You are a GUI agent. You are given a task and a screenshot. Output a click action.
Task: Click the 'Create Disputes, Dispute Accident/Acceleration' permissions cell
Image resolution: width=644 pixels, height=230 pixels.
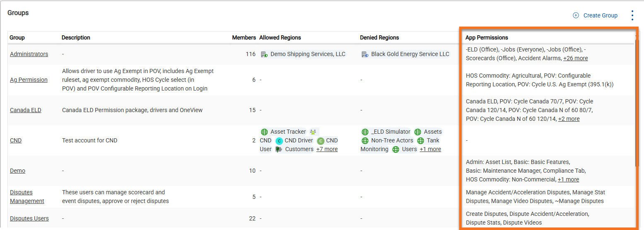pos(528,218)
